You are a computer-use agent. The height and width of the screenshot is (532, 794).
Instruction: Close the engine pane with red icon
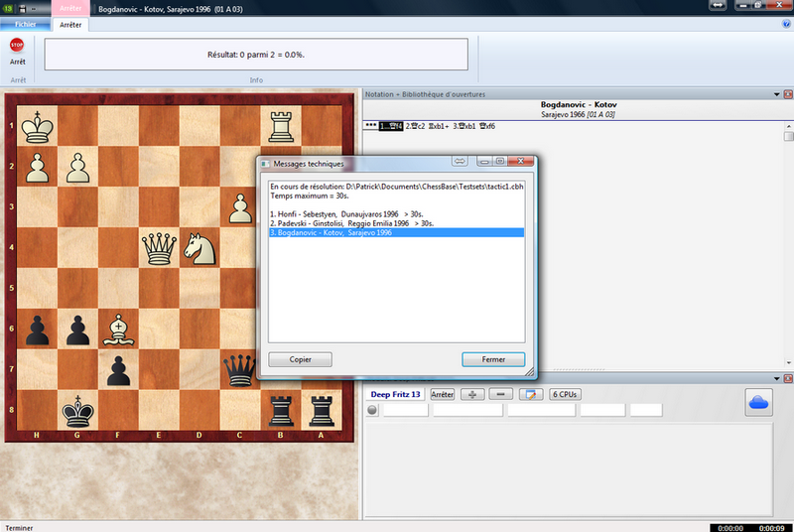(788, 378)
